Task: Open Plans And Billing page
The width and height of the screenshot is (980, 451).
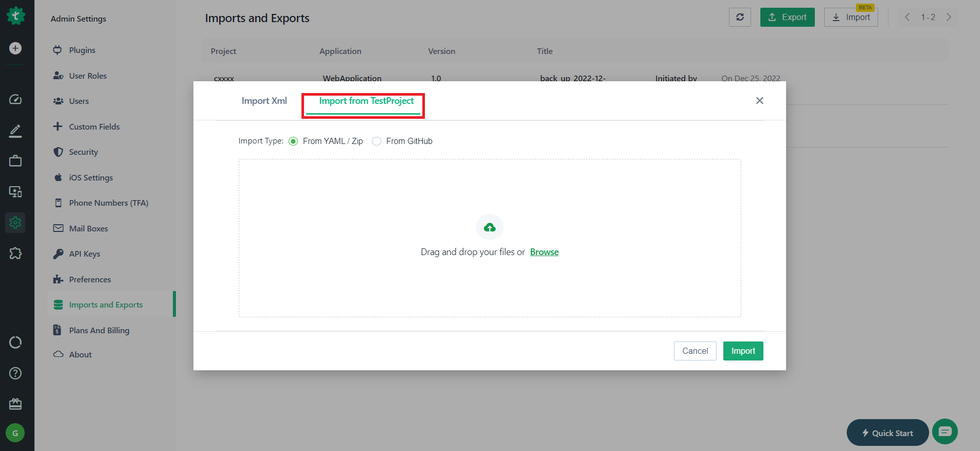Action: coord(99,330)
